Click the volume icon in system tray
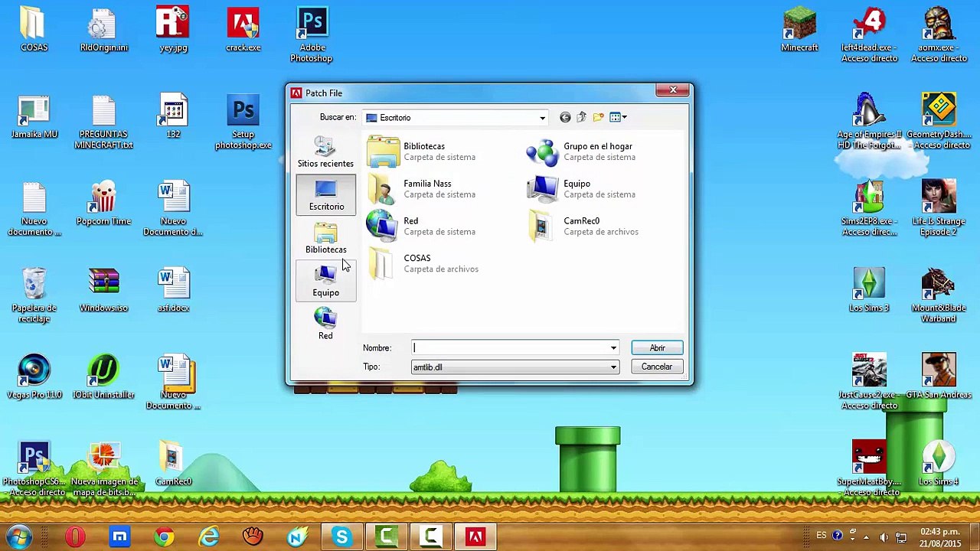 click(884, 537)
